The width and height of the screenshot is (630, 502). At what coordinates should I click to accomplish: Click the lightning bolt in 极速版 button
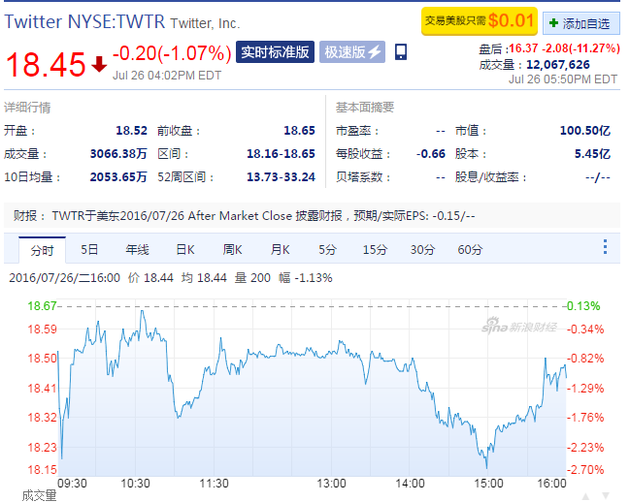tap(374, 52)
